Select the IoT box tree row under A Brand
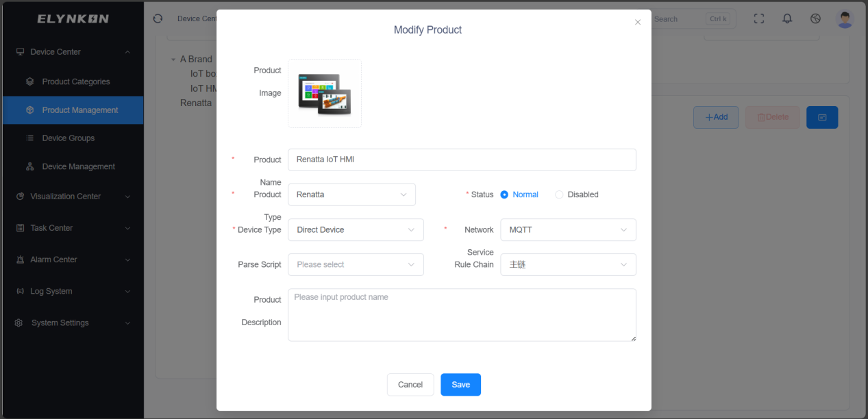Screen dimensions: 868x419 click(203, 73)
